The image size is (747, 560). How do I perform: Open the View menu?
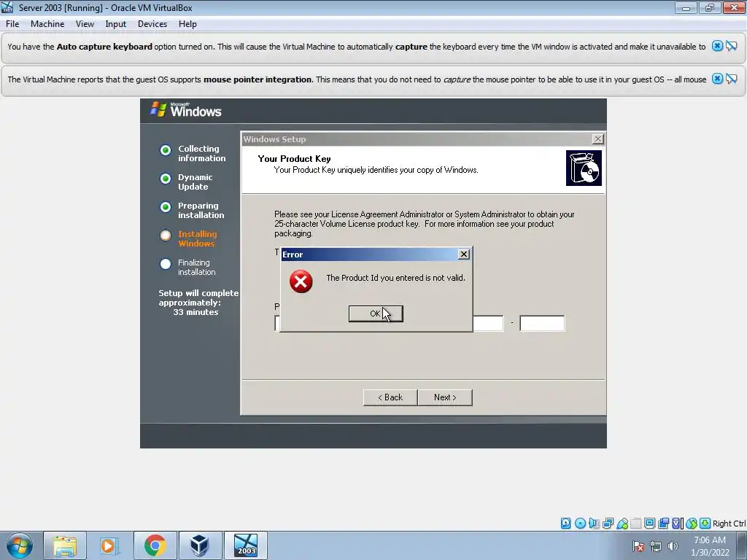click(x=85, y=24)
